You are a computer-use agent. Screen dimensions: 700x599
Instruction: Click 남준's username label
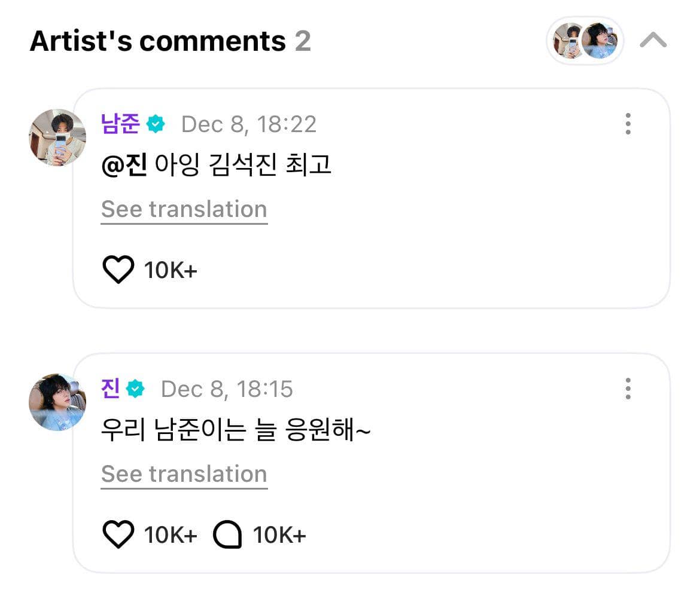(120, 124)
